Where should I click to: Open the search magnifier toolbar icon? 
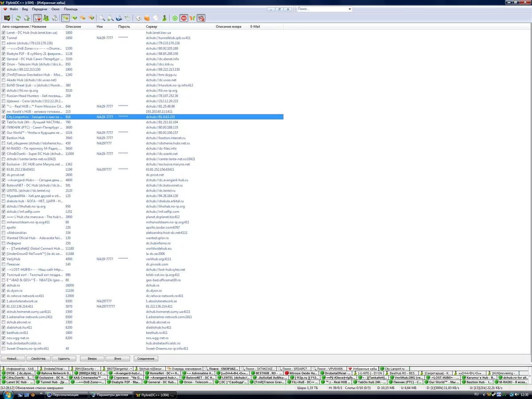point(102,18)
